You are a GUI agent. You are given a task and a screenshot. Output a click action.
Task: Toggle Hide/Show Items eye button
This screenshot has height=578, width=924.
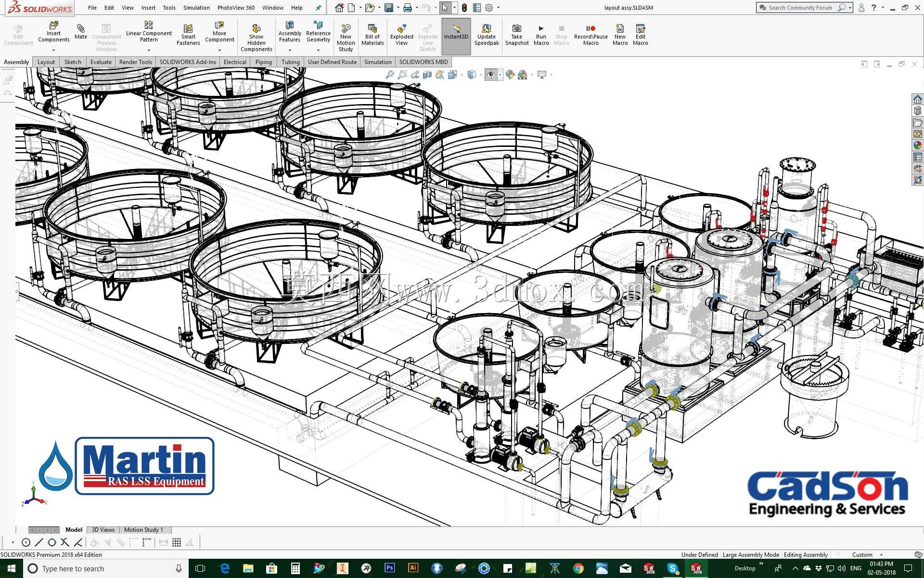click(x=491, y=75)
